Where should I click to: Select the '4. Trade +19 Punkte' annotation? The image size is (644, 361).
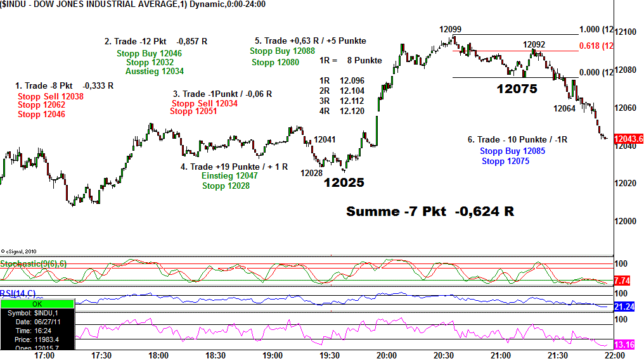[x=234, y=167]
